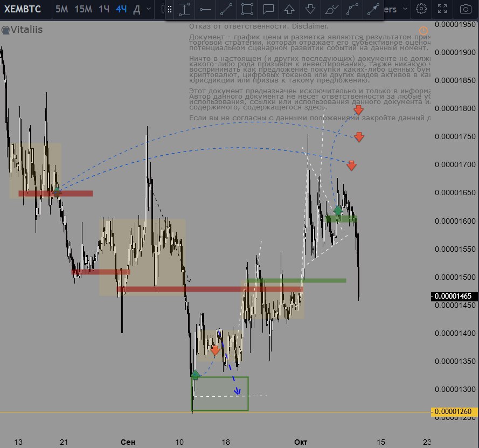The image size is (479, 448).
Task: Click the 0.00001300 price axis value
Action: click(455, 389)
